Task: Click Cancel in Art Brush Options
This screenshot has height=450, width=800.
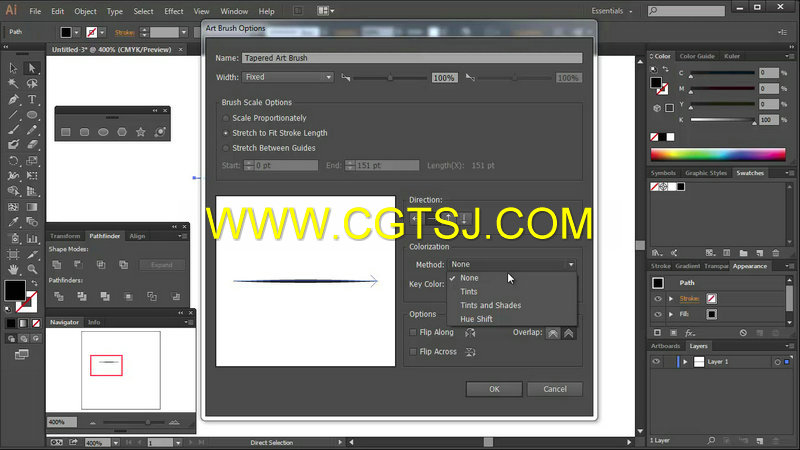Action: [555, 389]
